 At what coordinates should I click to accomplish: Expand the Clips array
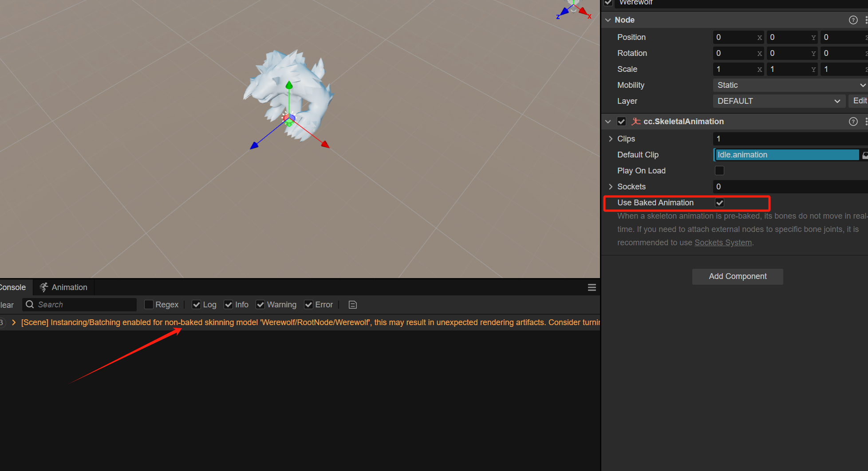pyautogui.click(x=611, y=139)
